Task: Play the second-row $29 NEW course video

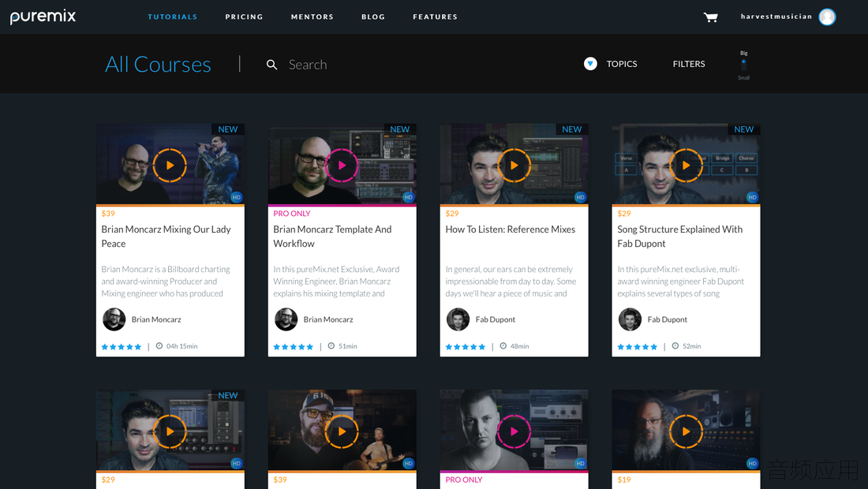Action: click(x=170, y=431)
